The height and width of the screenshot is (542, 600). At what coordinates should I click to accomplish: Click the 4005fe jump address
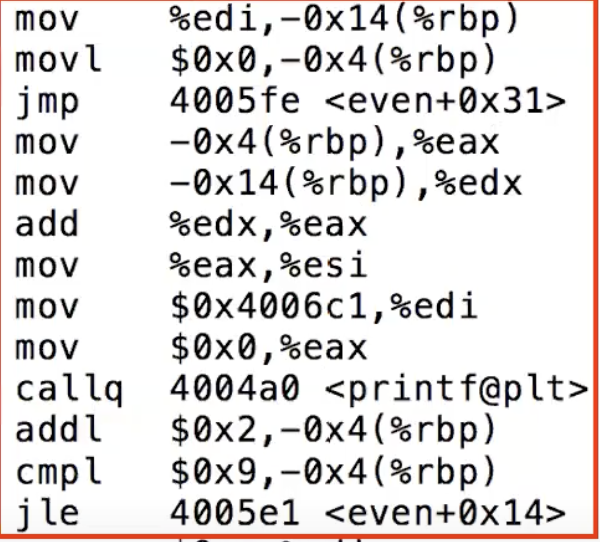point(235,101)
